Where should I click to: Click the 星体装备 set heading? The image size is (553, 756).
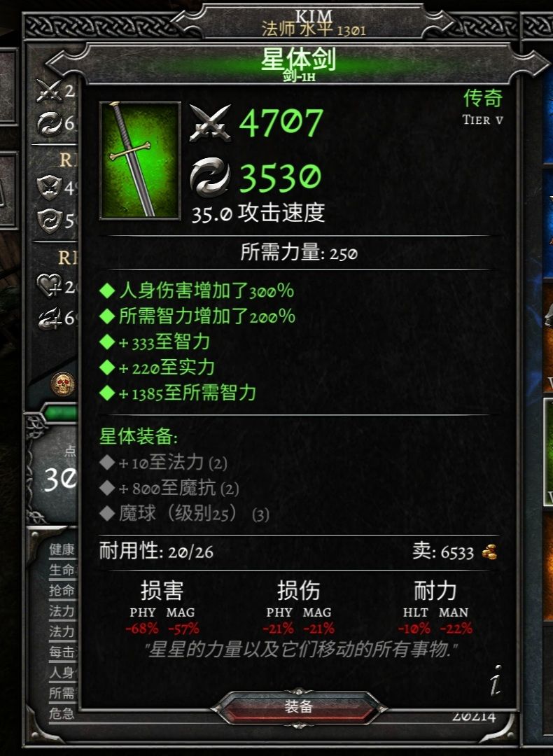[139, 437]
